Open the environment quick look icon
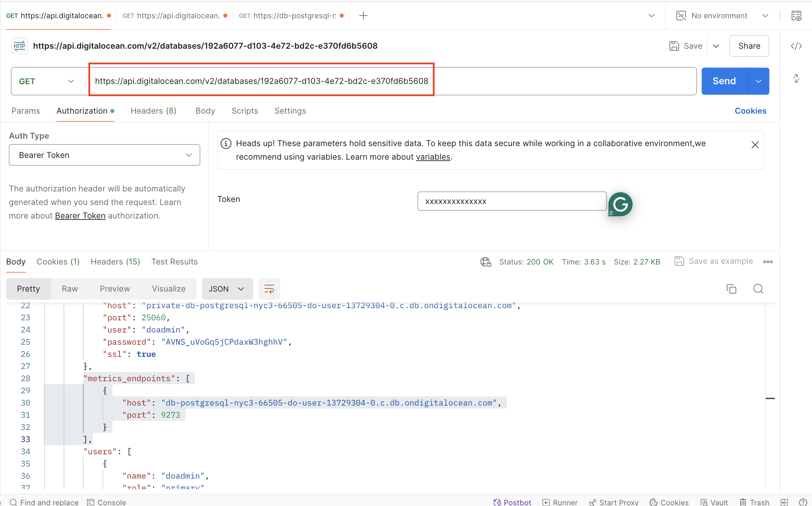The height and width of the screenshot is (506, 812). [x=796, y=16]
